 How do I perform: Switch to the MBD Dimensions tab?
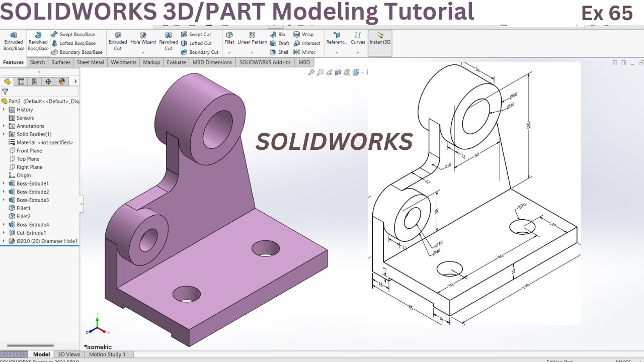[x=212, y=62]
